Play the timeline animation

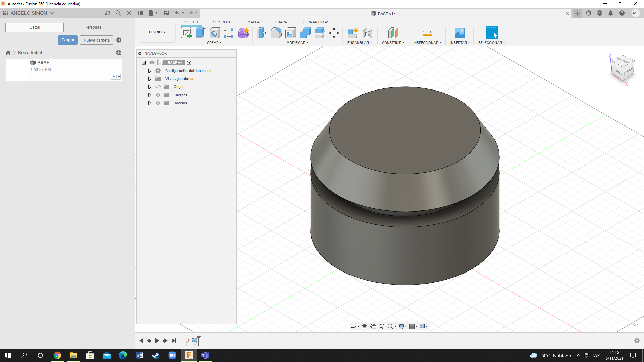click(x=157, y=341)
